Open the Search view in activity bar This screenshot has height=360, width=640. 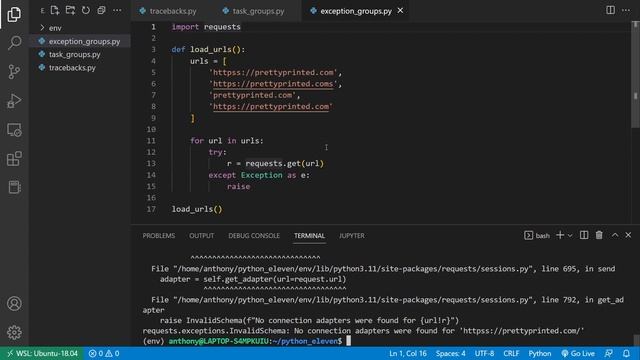coord(14,42)
